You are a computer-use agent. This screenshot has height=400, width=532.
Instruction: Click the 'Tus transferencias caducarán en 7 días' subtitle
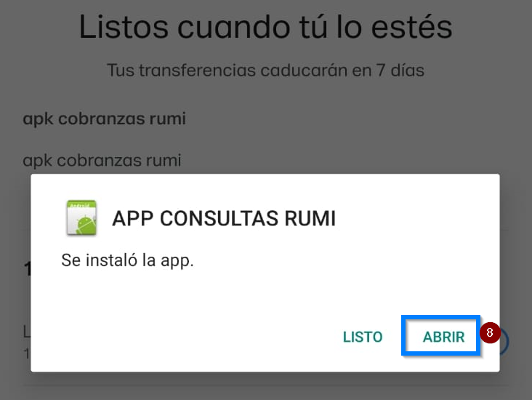266,71
